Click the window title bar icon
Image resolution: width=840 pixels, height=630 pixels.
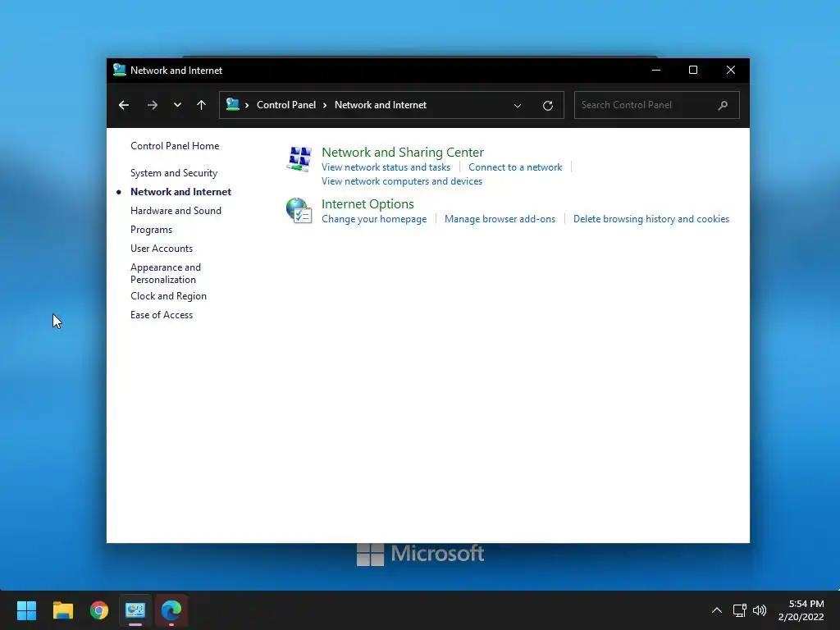[x=120, y=71]
